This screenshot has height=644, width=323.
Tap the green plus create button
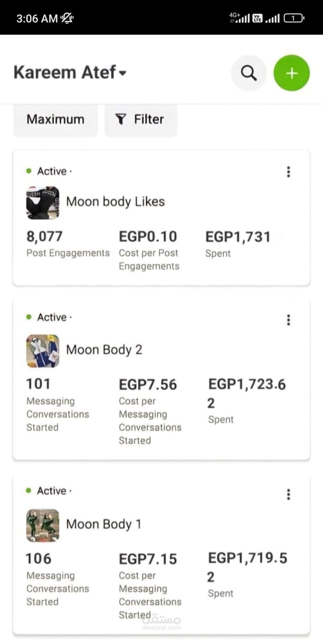(292, 73)
